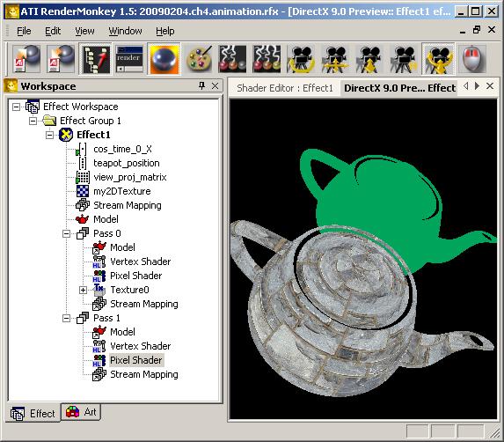Open the View menu

84,31
